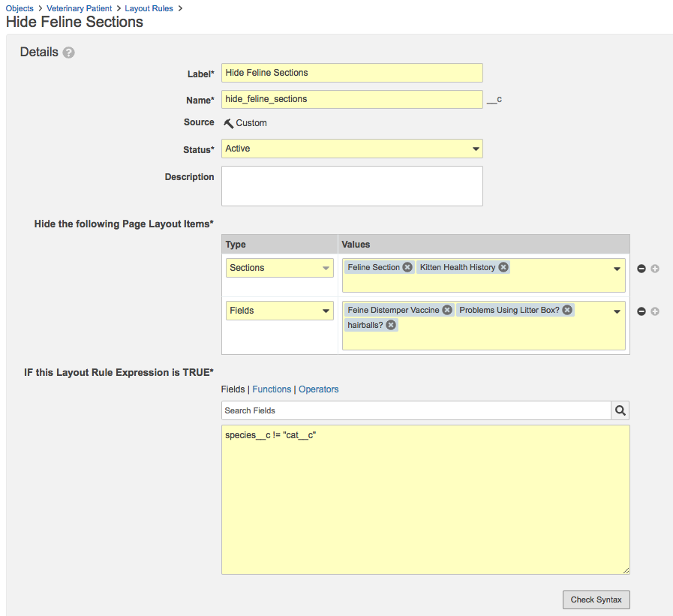Expand the Fields values dropdown arrow
This screenshot has height=616, width=673.
coord(617,312)
